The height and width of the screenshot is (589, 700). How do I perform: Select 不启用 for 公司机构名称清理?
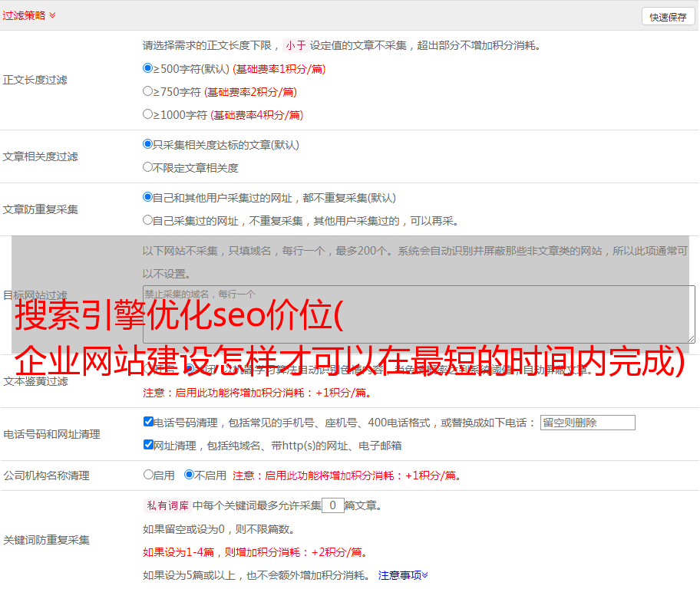(190, 475)
